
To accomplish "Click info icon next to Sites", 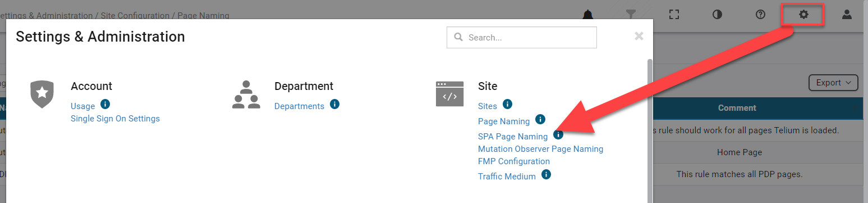I will coord(507,104).
